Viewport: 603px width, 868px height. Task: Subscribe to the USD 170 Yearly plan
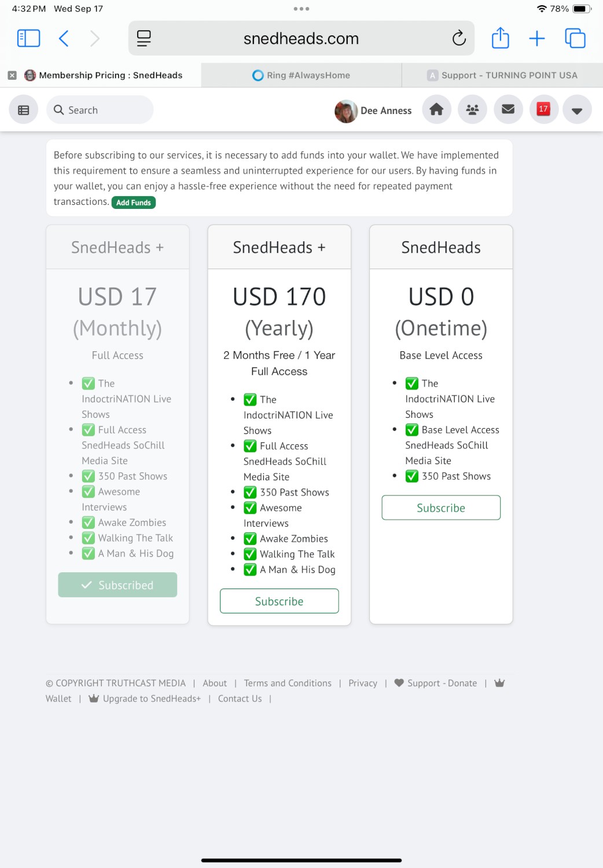tap(280, 601)
